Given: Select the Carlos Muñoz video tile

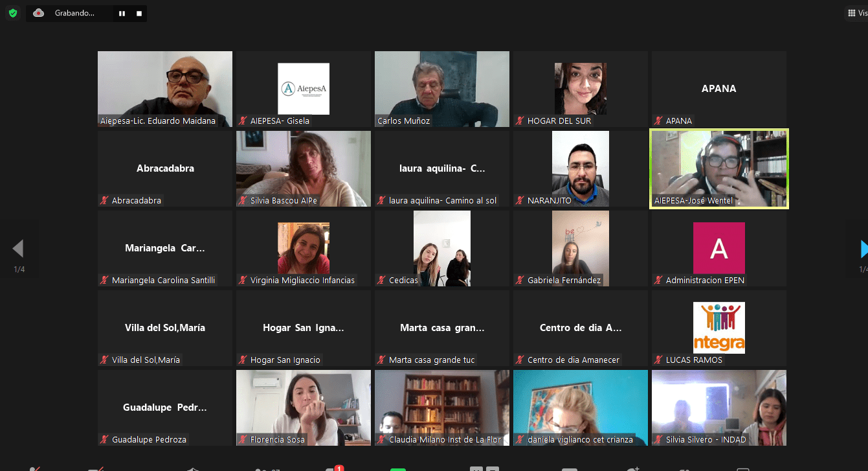Looking at the screenshot, I should pyautogui.click(x=441, y=89).
